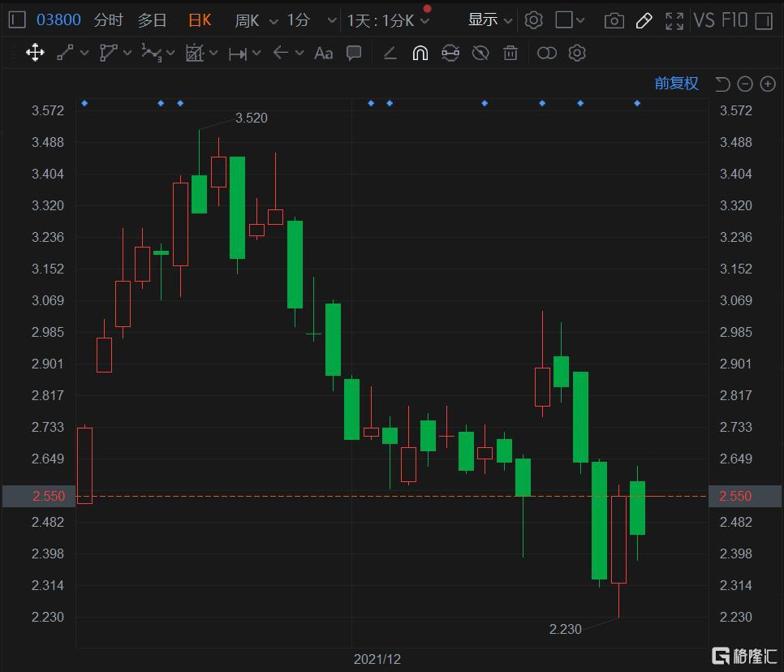
Task: Click the camera screenshot icon
Action: point(614,20)
